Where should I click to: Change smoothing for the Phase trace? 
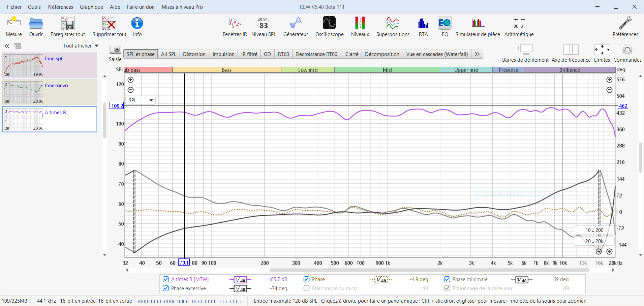point(381,280)
